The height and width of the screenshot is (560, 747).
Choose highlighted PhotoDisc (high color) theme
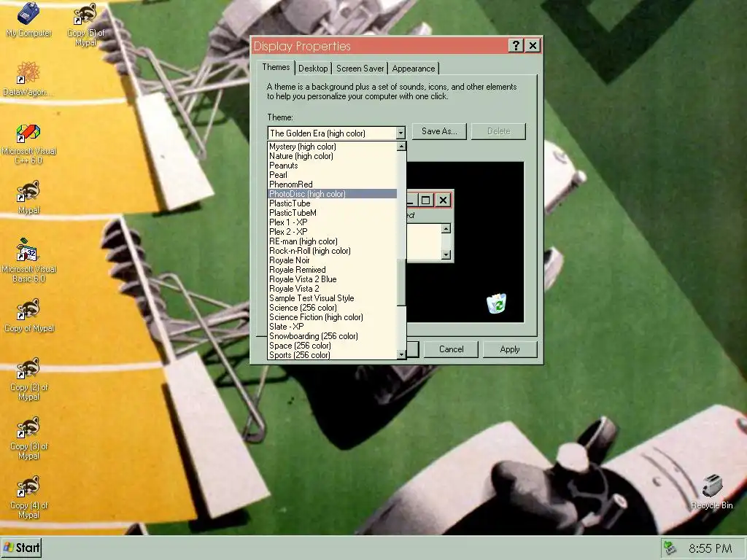coord(333,194)
